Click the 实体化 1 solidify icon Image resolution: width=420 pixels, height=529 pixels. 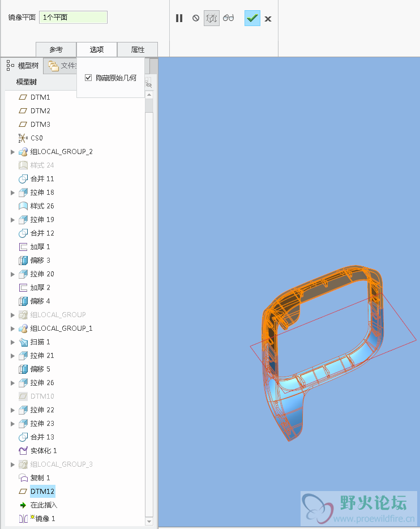(x=23, y=451)
